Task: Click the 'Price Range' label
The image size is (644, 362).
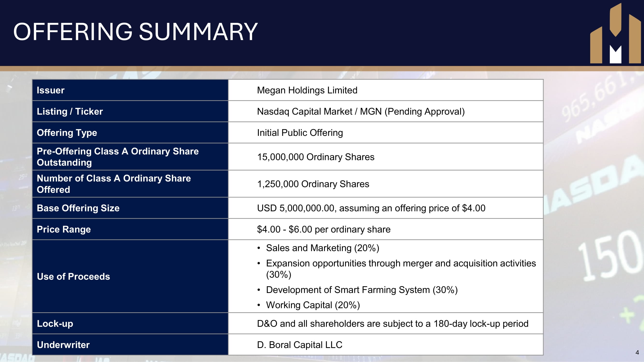Action: tap(64, 229)
